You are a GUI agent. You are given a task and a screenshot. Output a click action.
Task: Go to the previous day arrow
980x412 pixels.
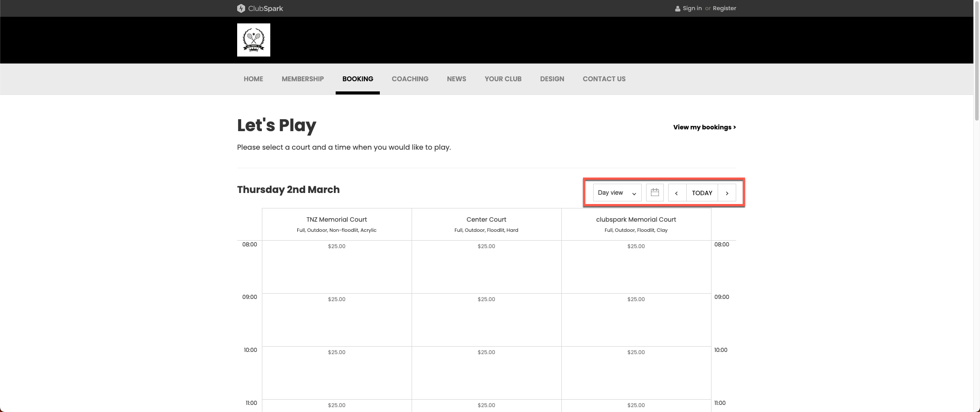tap(677, 193)
